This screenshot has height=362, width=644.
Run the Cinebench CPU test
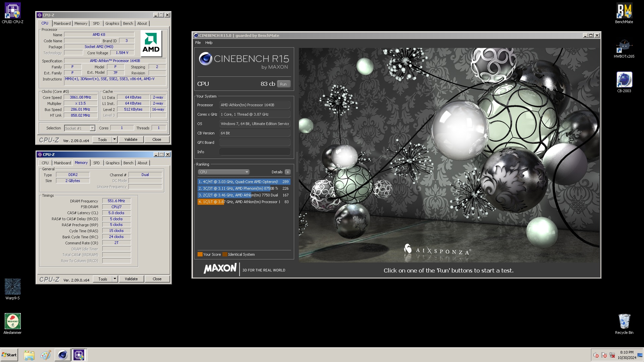pyautogui.click(x=283, y=84)
